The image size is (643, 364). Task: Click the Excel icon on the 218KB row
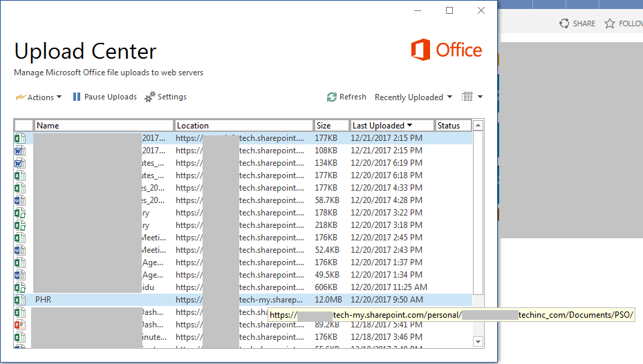[19, 225]
